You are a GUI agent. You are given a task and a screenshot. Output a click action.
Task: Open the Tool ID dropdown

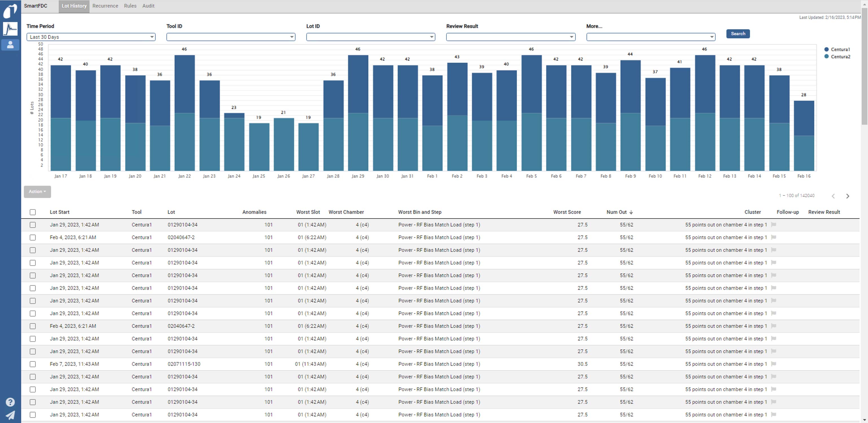231,37
